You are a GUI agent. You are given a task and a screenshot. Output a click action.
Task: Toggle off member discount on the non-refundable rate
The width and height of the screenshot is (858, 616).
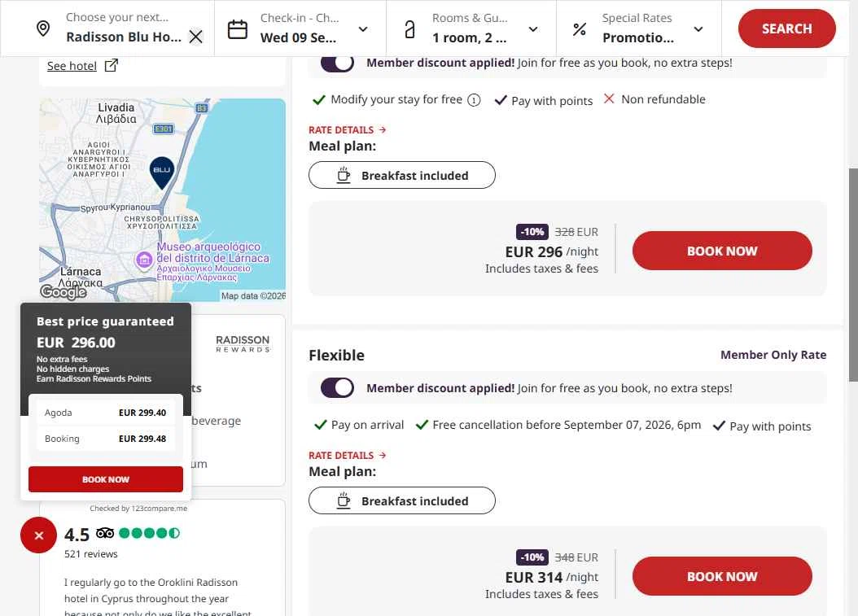coord(337,63)
